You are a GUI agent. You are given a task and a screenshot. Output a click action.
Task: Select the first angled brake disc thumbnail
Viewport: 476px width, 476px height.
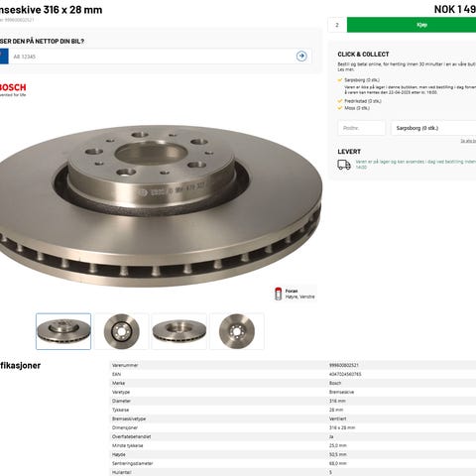[x=63, y=331]
